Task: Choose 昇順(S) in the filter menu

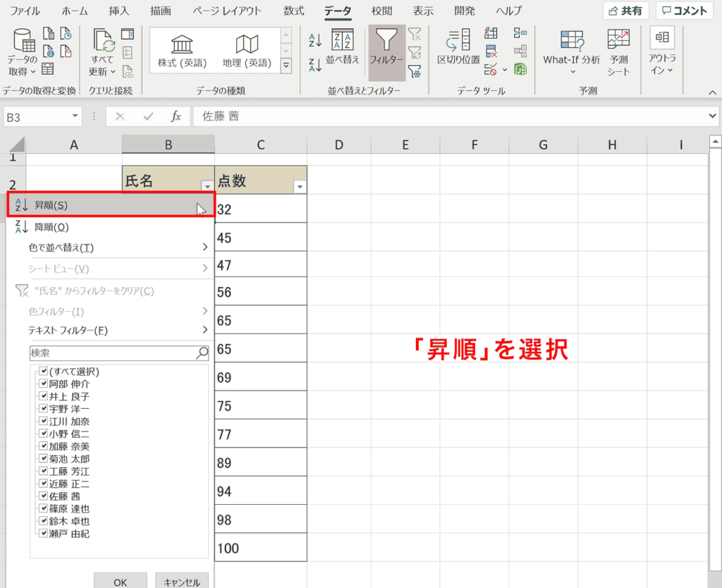Action: pyautogui.click(x=111, y=205)
